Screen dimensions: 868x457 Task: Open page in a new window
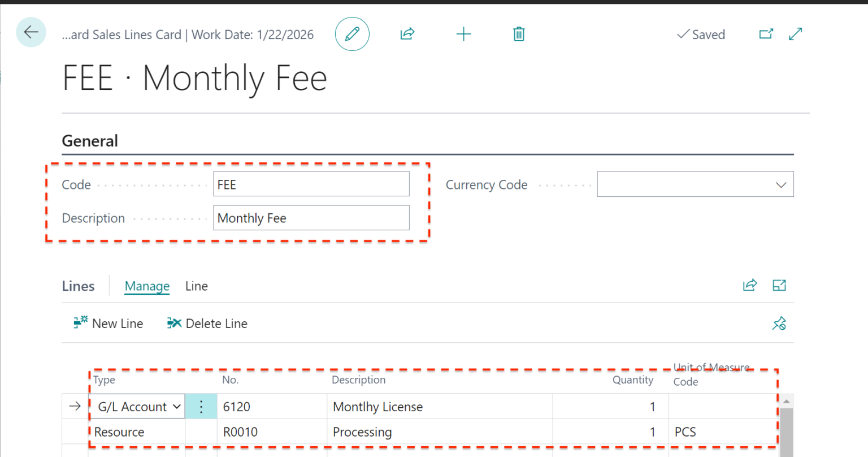coord(766,34)
